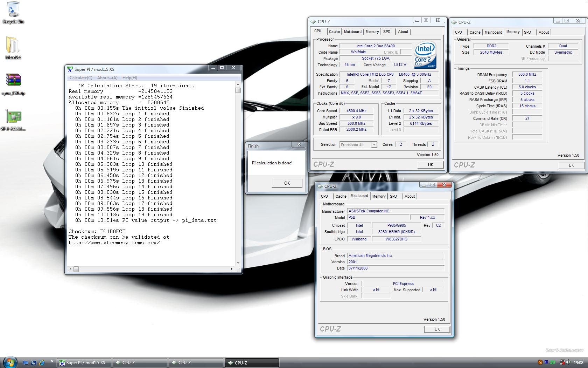This screenshot has height=368, width=588.
Task: Switch to Mainboard tab in CPU-Z processor window
Action: coord(352,32)
